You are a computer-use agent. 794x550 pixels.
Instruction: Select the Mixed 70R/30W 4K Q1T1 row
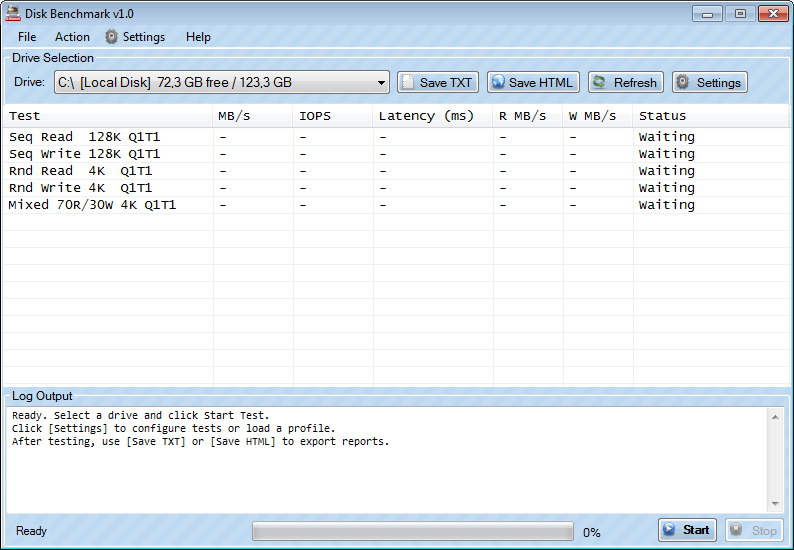[396, 205]
